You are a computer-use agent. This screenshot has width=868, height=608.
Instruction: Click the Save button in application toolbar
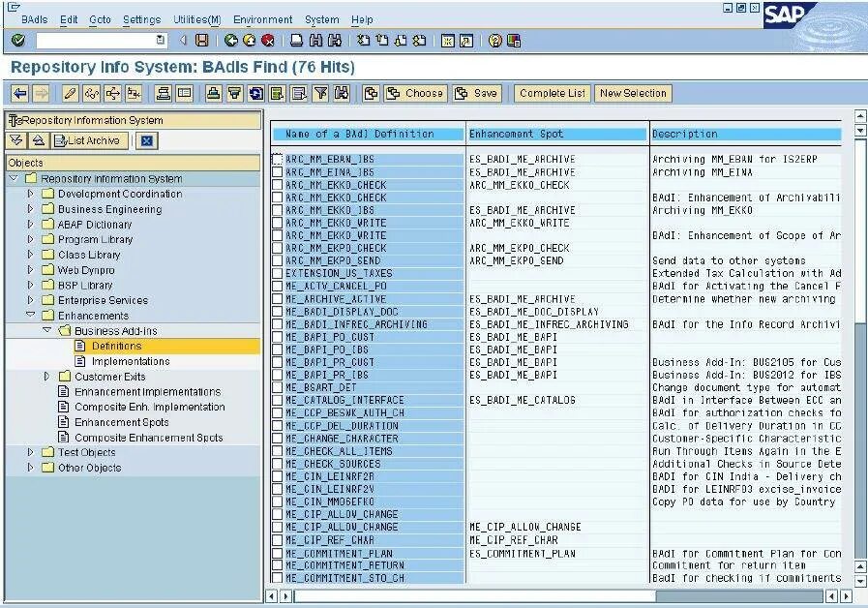point(477,93)
